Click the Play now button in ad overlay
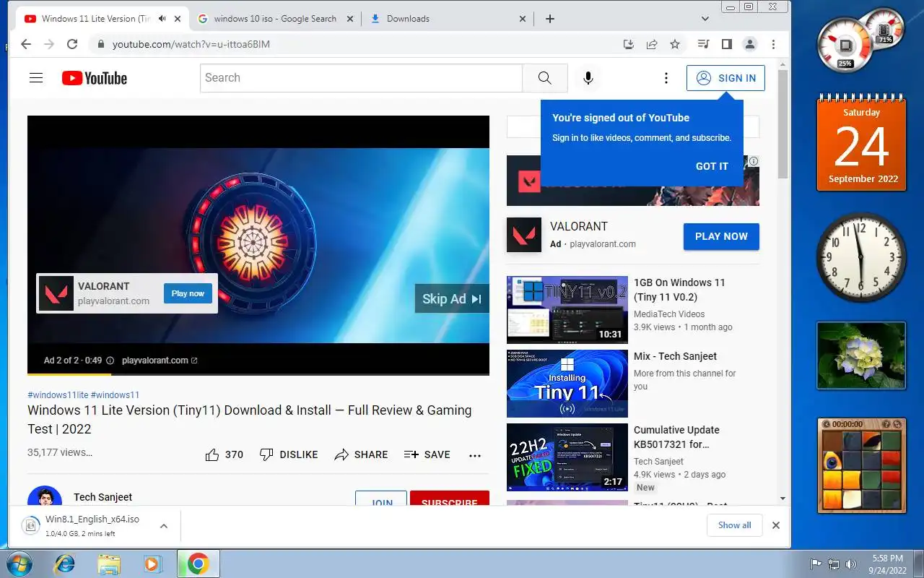Viewport: 924px width, 578px height. click(x=188, y=293)
